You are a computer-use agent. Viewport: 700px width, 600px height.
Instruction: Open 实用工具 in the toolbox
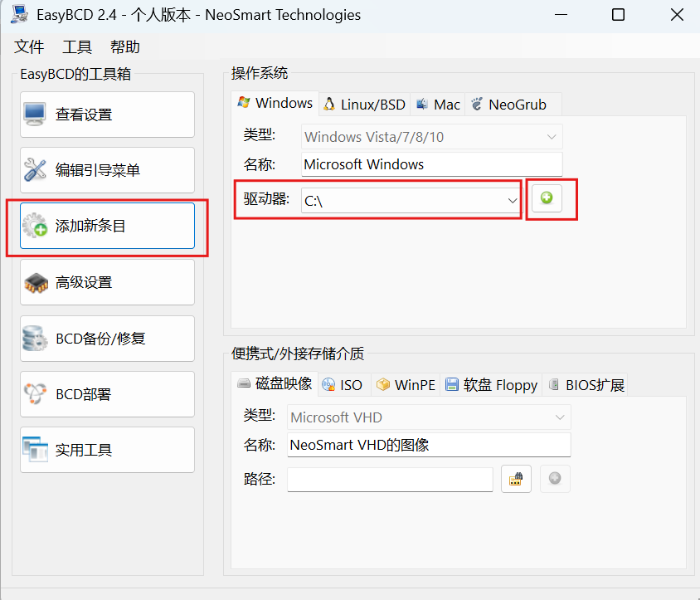107,450
